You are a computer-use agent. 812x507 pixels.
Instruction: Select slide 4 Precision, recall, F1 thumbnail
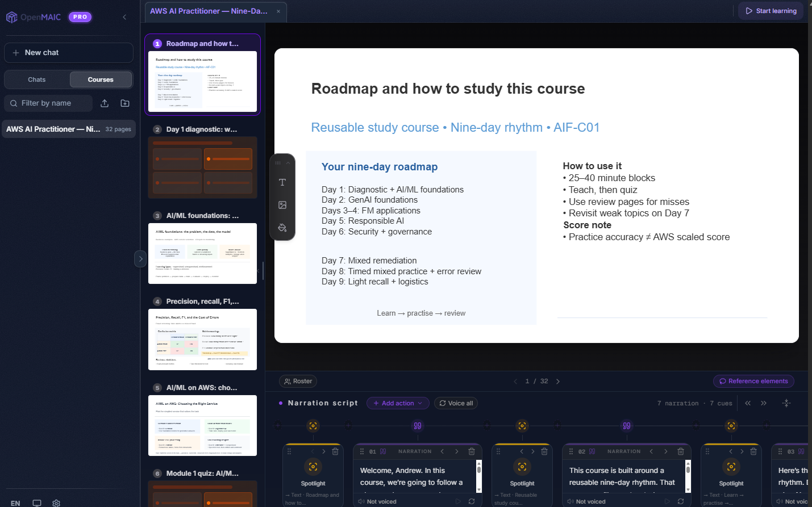click(x=202, y=340)
